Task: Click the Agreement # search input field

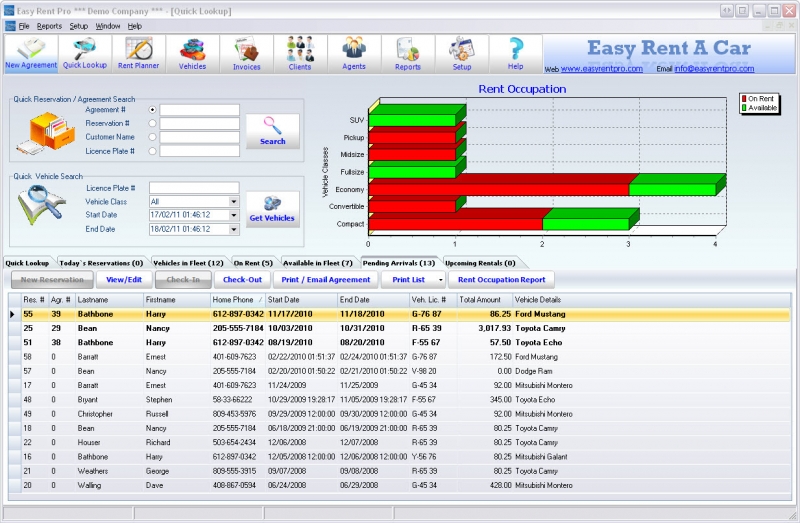Action: tap(199, 110)
